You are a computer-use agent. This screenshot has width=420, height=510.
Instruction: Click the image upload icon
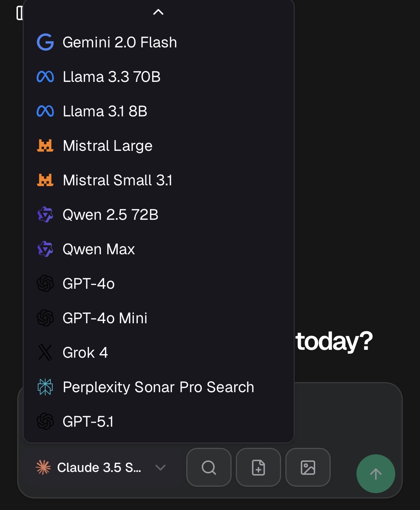[x=308, y=467]
